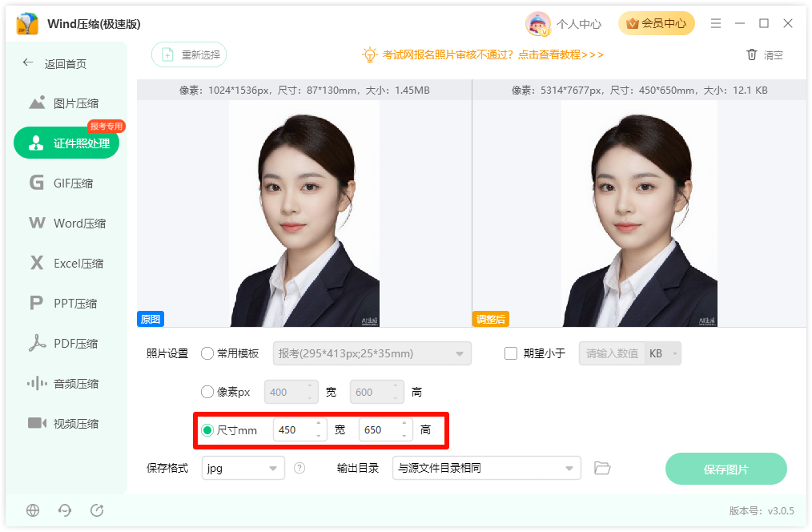Expand the 与源文件目录相同 output directory dropdown
The width and height of the screenshot is (812, 532).
[x=487, y=468]
